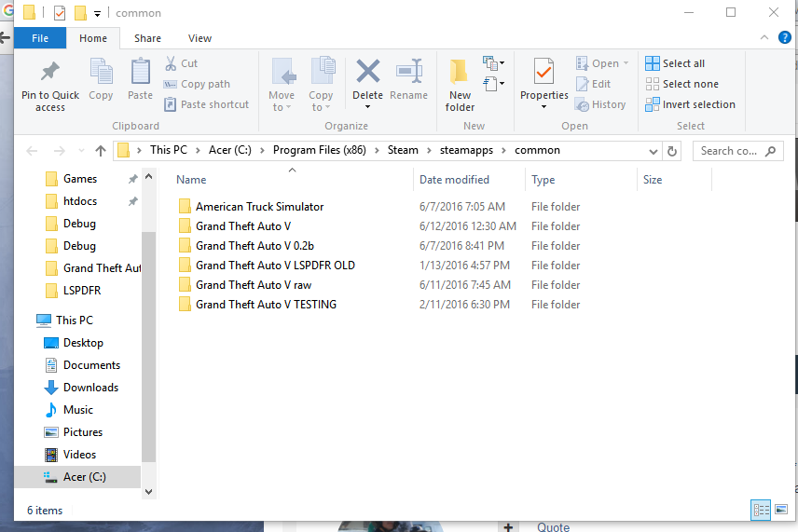Open the Help question mark icon
798x532 pixels.
785,37
